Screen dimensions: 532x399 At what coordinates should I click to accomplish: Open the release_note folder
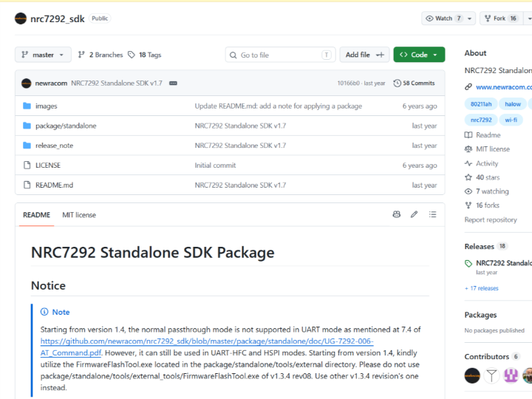coord(54,146)
